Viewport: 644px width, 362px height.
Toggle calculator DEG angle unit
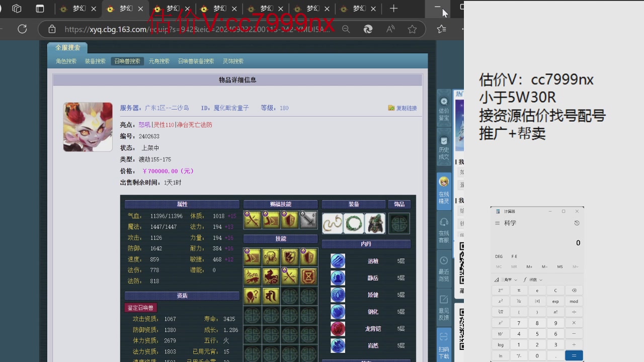tap(499, 256)
